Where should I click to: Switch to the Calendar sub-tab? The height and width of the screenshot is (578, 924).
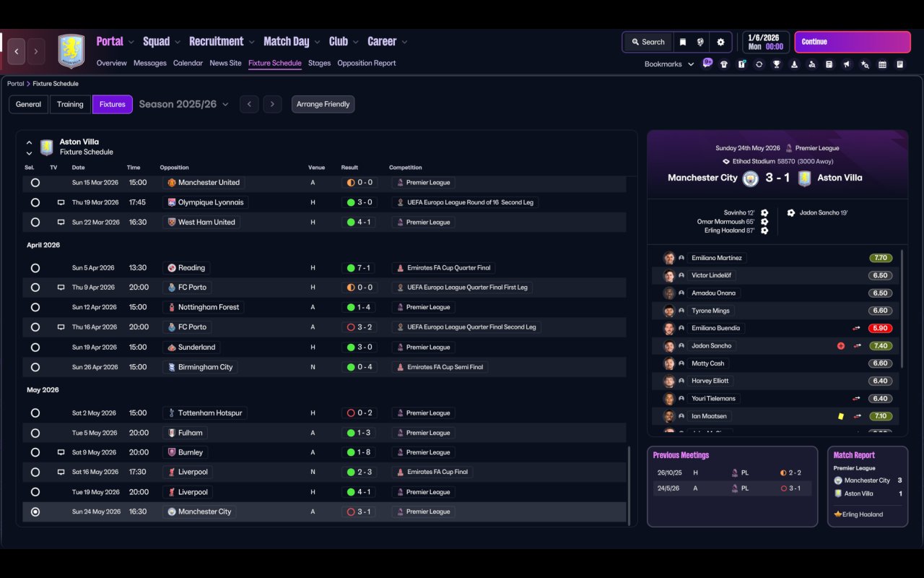(188, 63)
